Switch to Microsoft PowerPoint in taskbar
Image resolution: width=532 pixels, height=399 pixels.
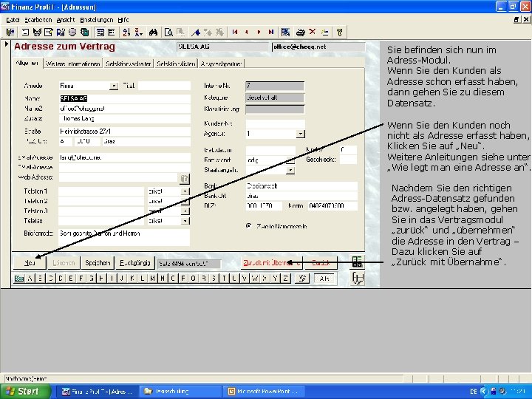(263, 392)
